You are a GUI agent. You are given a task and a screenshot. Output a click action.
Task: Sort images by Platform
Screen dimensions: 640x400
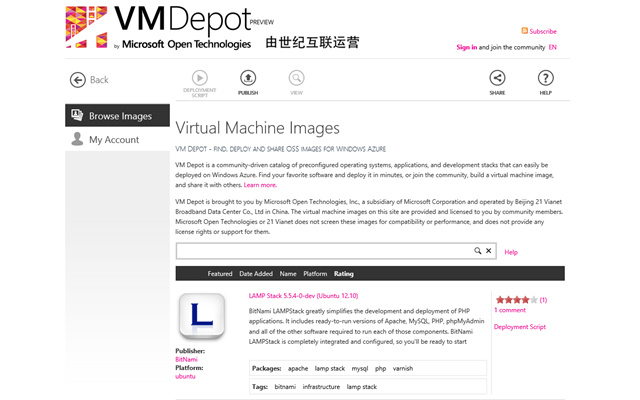pyautogui.click(x=315, y=274)
